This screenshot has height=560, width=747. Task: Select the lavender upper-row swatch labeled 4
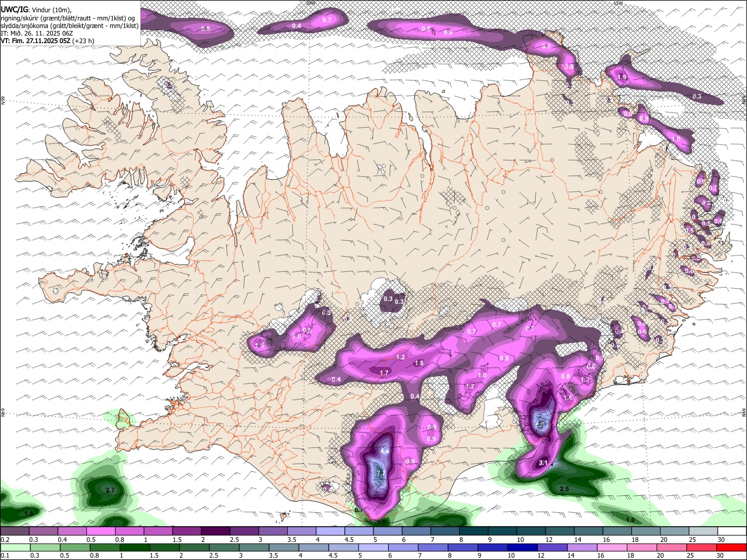(x=329, y=531)
